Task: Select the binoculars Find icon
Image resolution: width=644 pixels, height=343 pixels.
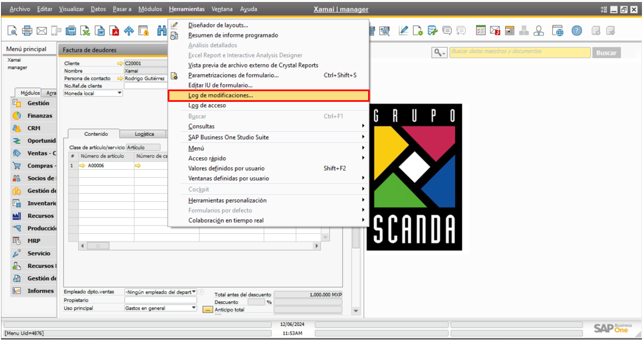Action: click(x=162, y=30)
